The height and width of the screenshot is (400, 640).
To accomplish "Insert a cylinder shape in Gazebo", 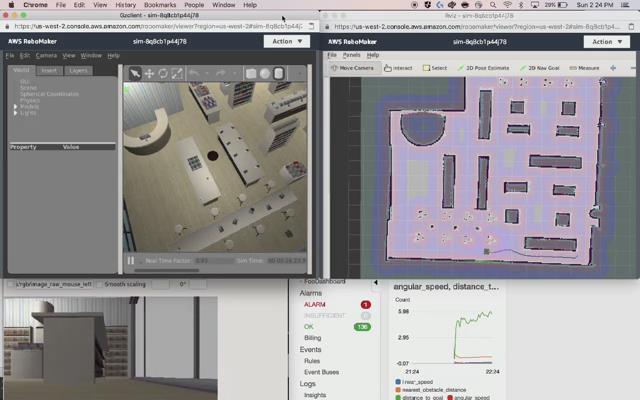I will click(x=279, y=73).
